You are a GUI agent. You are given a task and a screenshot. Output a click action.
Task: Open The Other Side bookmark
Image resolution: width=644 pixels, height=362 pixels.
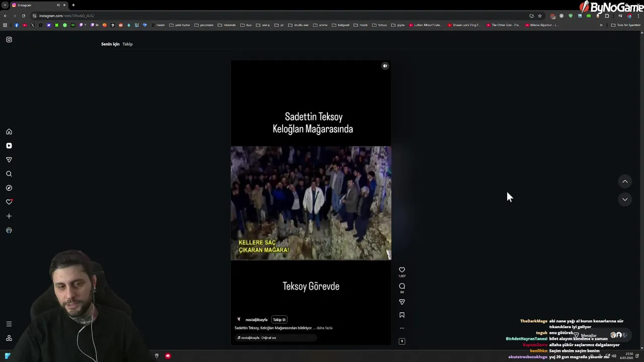(503, 25)
